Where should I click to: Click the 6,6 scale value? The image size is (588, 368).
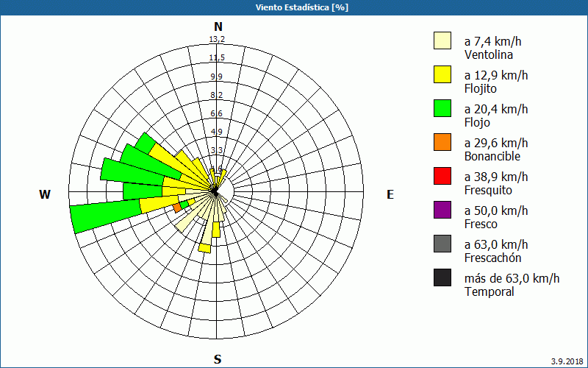coord(216,113)
